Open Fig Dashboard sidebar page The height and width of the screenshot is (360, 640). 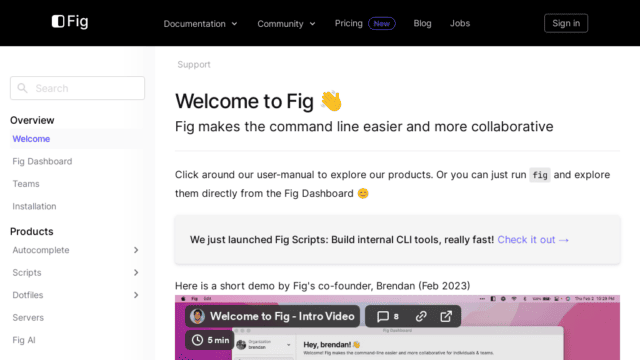click(x=42, y=161)
